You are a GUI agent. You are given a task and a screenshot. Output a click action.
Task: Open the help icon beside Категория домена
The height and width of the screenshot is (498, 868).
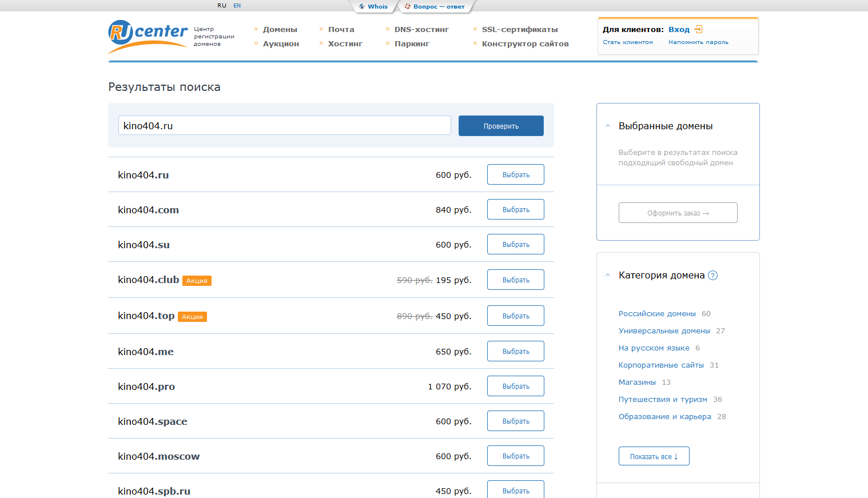point(712,276)
